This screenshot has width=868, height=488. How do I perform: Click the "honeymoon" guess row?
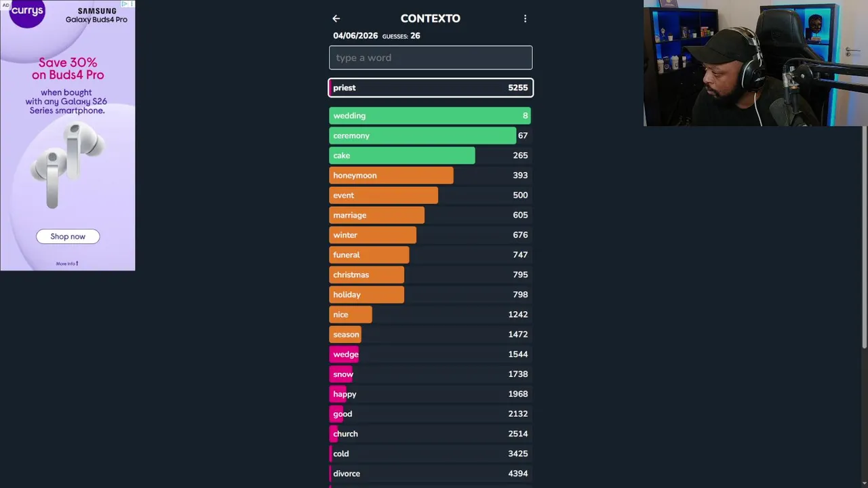(431, 176)
